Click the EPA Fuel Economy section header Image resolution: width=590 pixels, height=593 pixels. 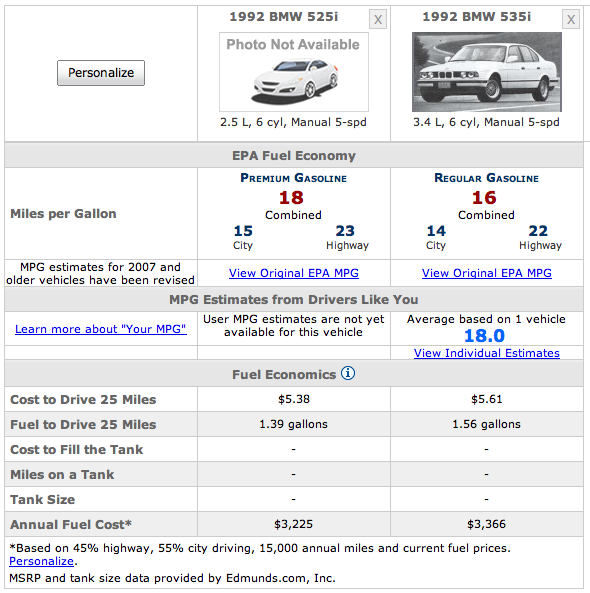pos(294,155)
